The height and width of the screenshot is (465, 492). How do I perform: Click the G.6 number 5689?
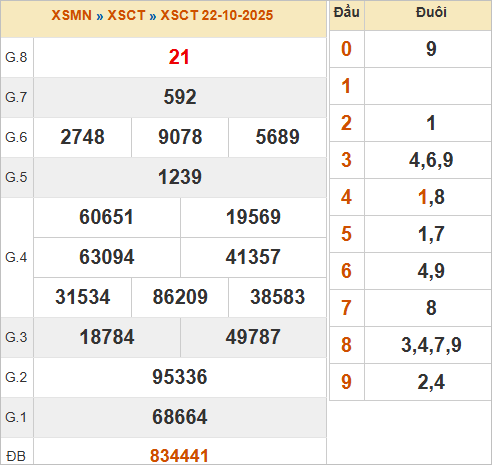pos(277,137)
